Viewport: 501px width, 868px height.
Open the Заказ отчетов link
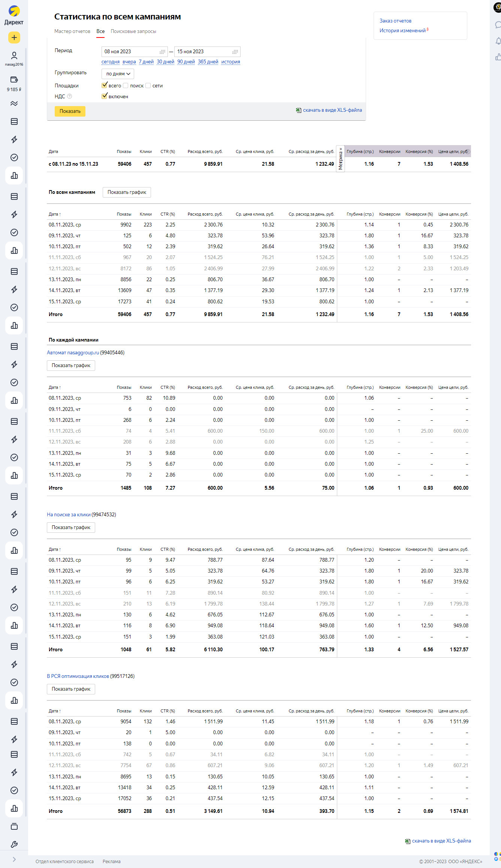click(x=395, y=21)
